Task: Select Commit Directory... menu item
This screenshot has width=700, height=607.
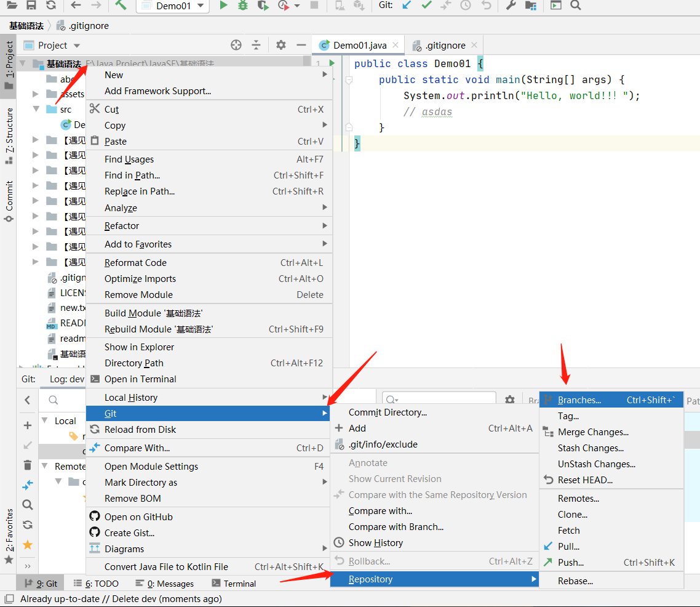Action: [x=434, y=412]
